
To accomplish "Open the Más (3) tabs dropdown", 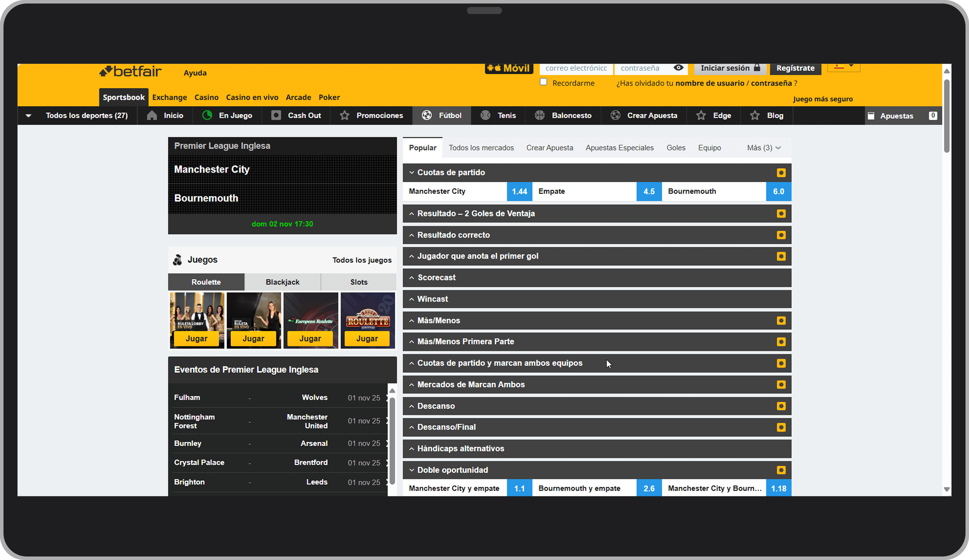I will click(764, 148).
